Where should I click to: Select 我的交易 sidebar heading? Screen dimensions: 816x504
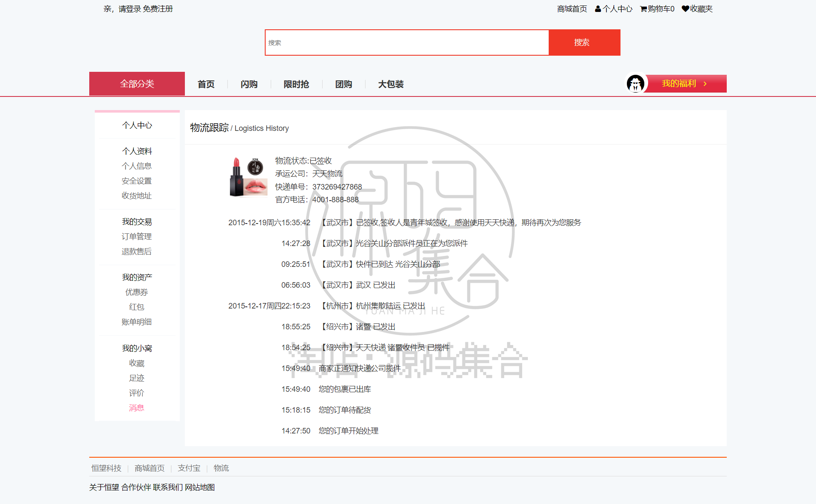pyautogui.click(x=137, y=222)
